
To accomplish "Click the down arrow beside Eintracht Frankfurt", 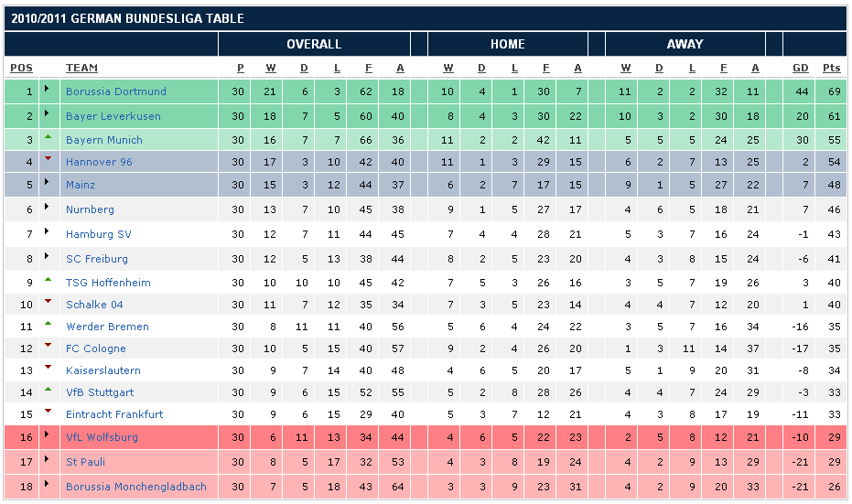I will click(x=48, y=412).
